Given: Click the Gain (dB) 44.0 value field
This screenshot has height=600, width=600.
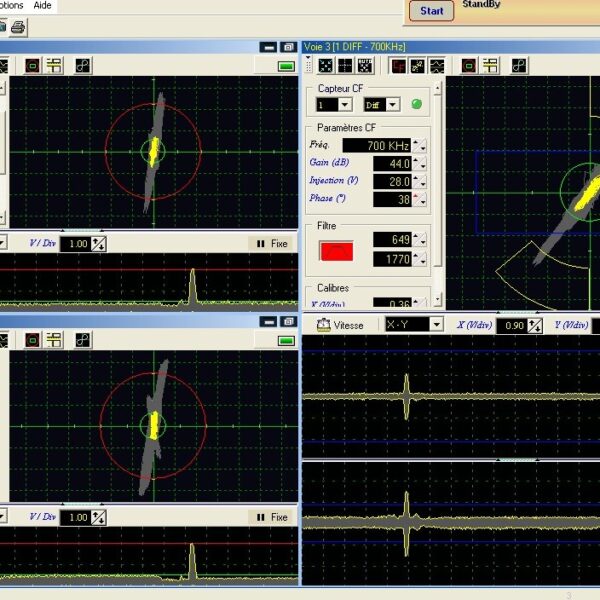Looking at the screenshot, I should pyautogui.click(x=392, y=164).
